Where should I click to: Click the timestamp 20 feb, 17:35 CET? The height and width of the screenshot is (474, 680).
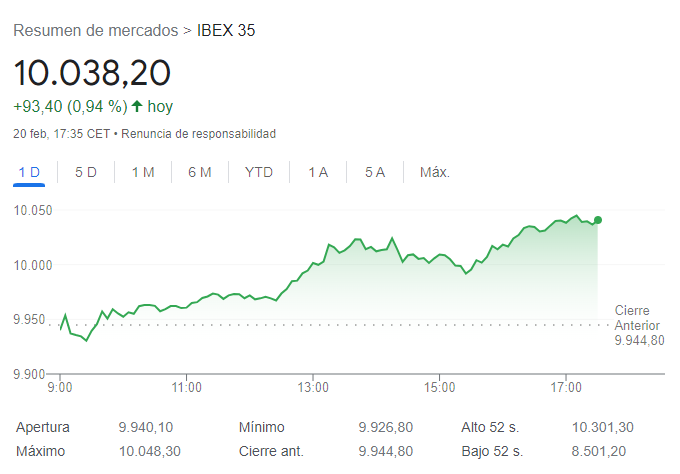(62, 134)
